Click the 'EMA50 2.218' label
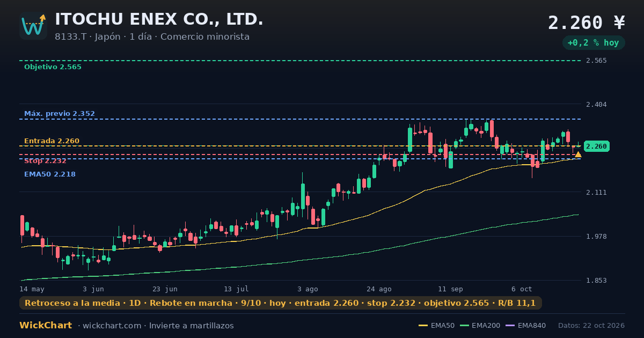644x338 pixels. tap(50, 174)
